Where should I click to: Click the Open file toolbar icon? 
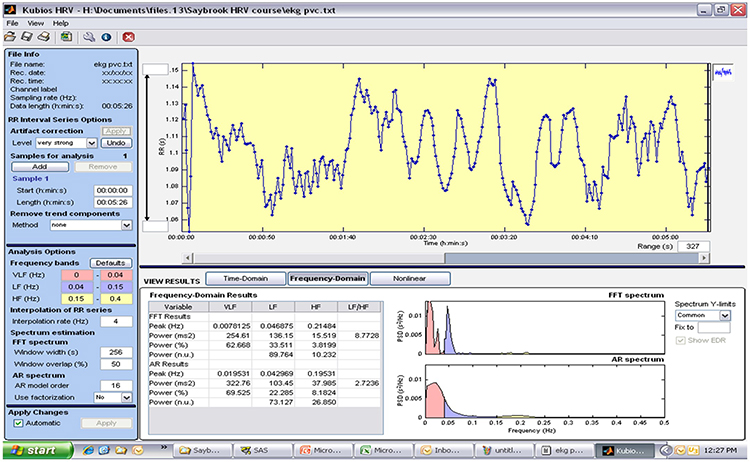click(11, 36)
